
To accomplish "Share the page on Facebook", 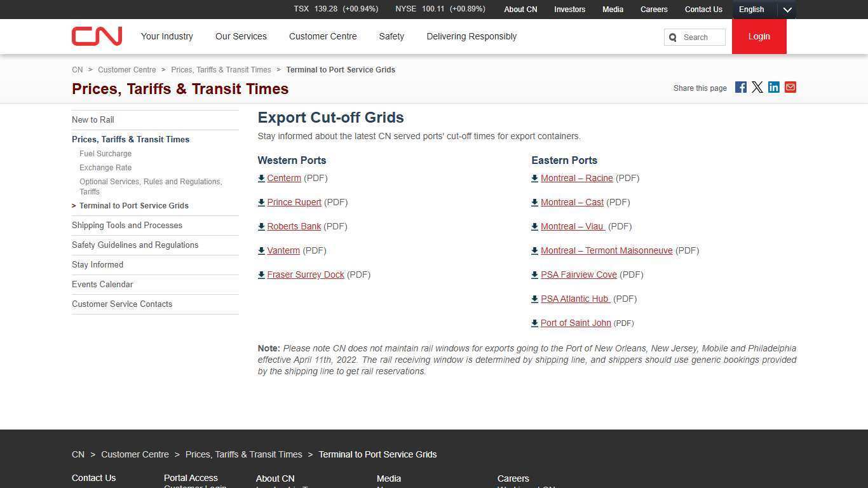I will coord(740,87).
